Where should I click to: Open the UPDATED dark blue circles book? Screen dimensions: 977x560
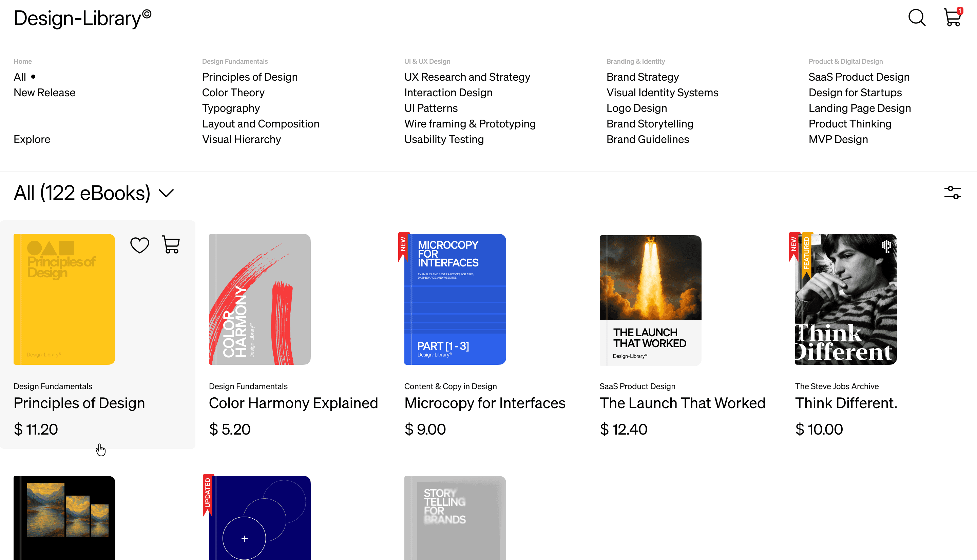(260, 517)
